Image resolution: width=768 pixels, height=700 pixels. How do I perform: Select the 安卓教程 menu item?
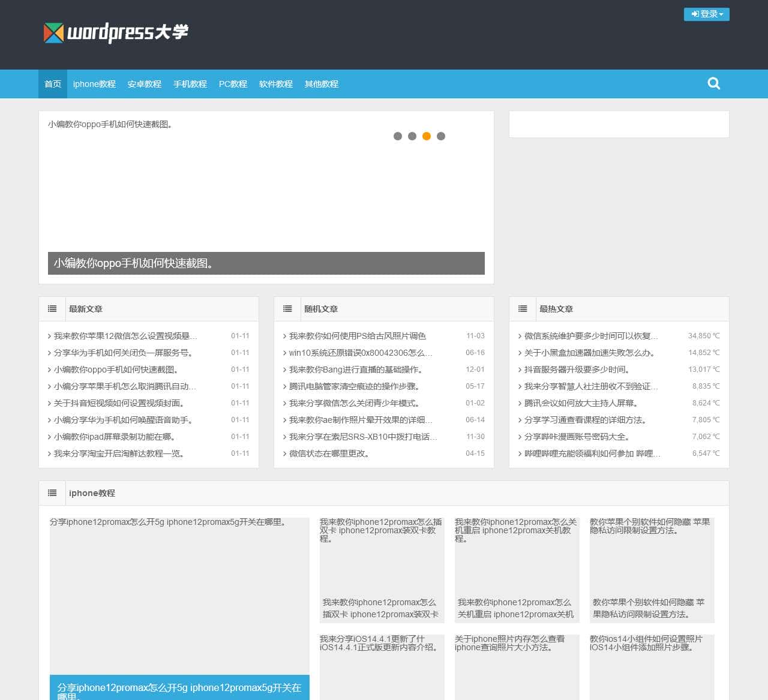click(145, 84)
